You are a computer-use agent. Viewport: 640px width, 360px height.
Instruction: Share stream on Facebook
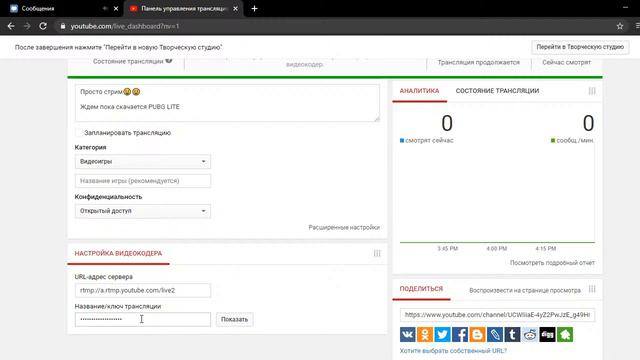click(460, 334)
